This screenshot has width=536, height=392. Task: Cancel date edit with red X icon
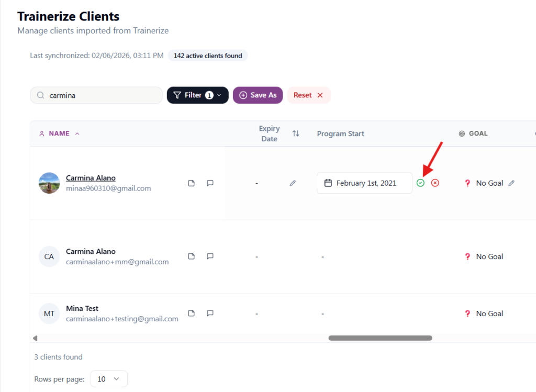[435, 183]
